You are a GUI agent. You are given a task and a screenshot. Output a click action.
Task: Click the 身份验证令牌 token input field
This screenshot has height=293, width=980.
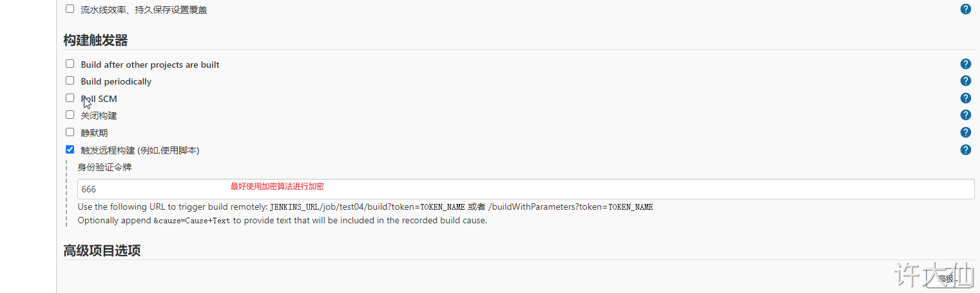coord(526,189)
